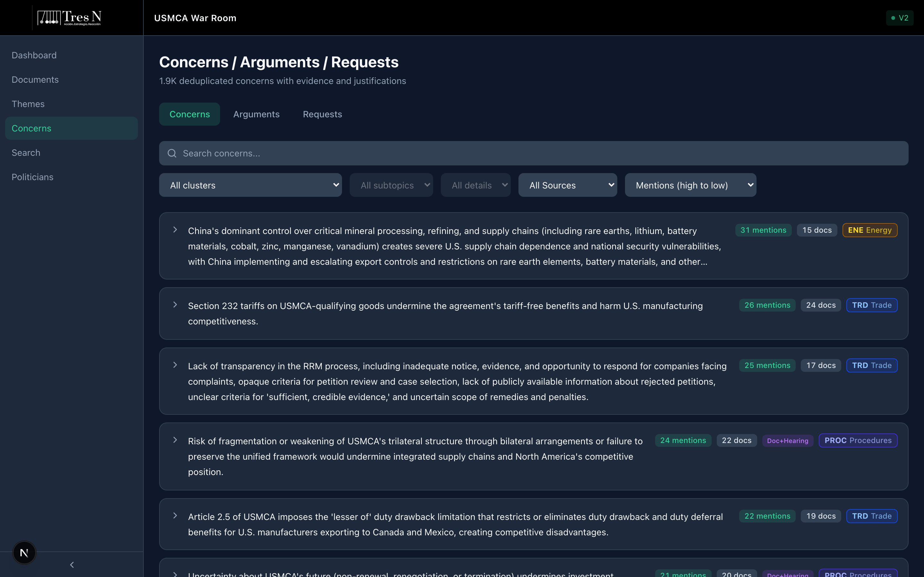Switch to the Arguments tab
This screenshot has height=577, width=924.
point(256,114)
